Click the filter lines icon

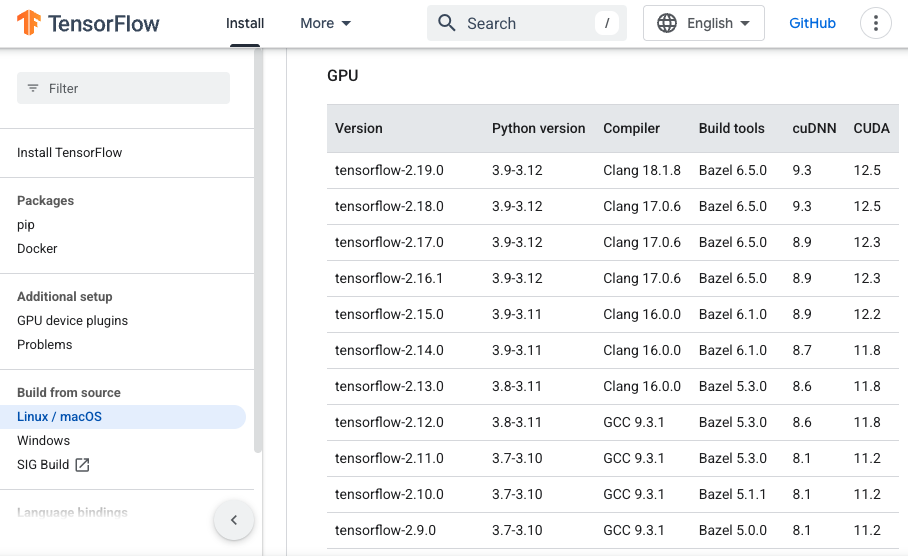[x=34, y=88]
